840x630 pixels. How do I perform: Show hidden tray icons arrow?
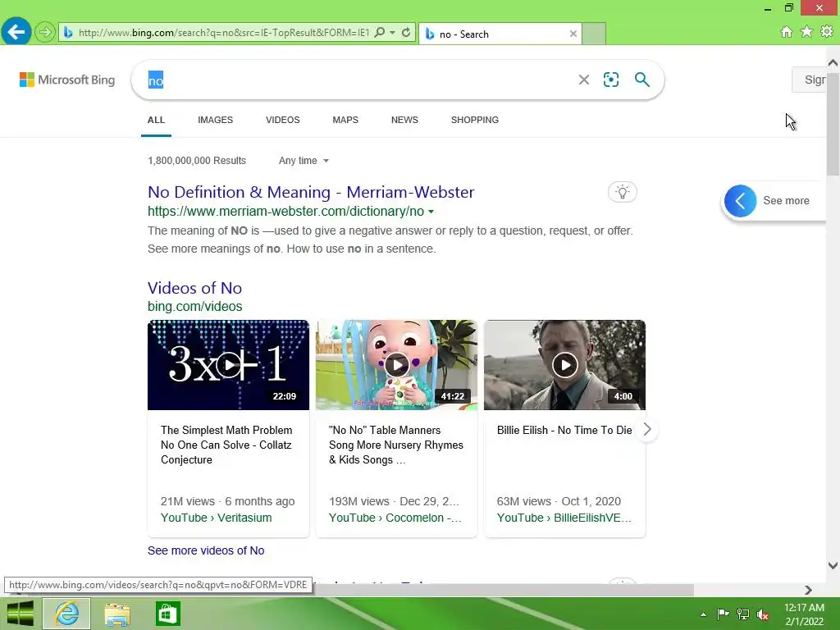pyautogui.click(x=703, y=614)
